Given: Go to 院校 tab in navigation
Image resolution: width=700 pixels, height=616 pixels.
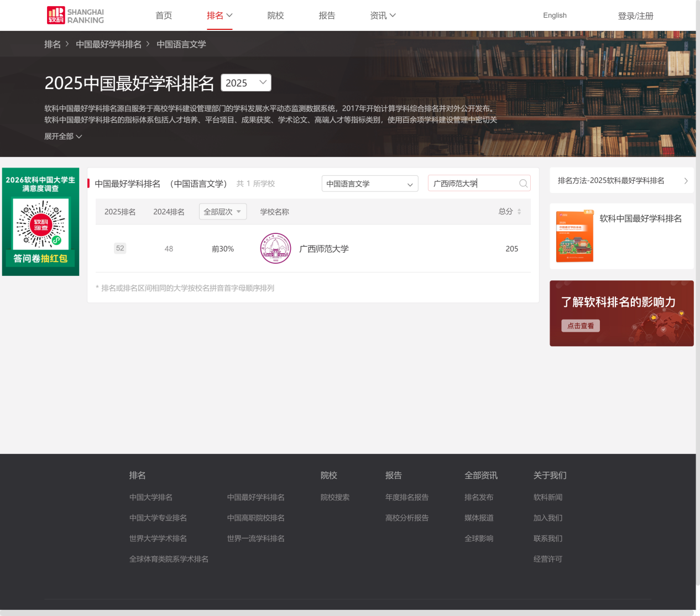Looking at the screenshot, I should pos(275,15).
